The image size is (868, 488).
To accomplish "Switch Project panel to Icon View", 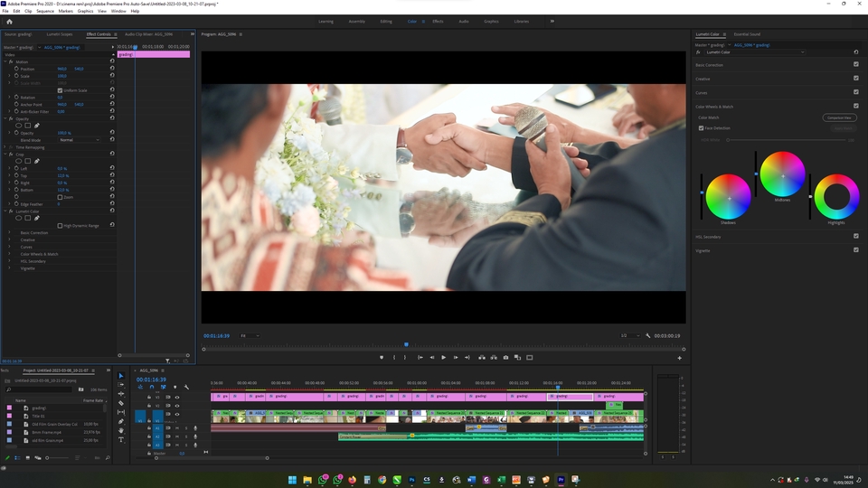I will click(x=28, y=457).
